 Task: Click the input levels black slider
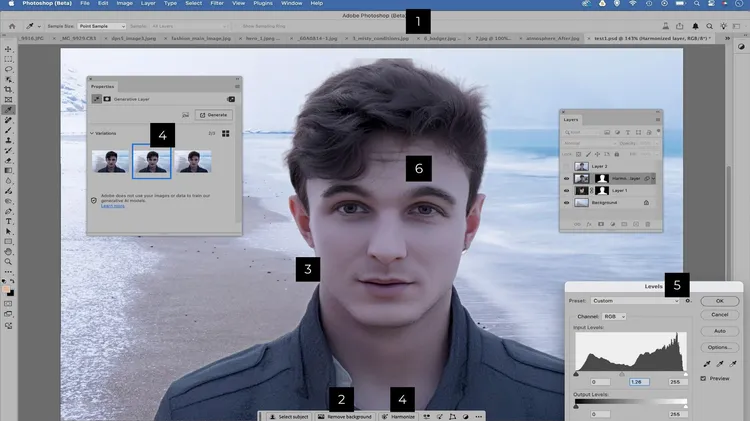pyautogui.click(x=576, y=374)
